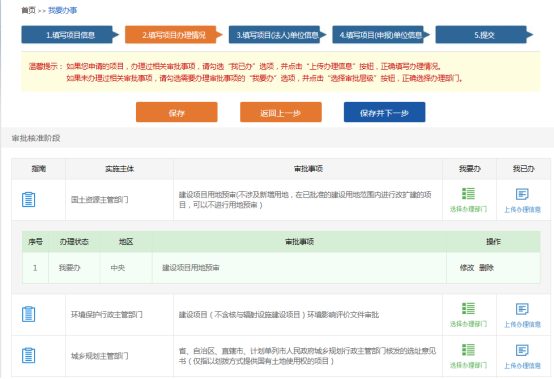Click 我已办 column header

(x=523, y=169)
